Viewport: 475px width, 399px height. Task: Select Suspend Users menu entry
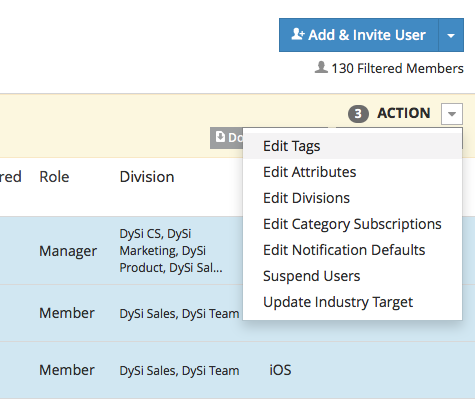point(353,276)
